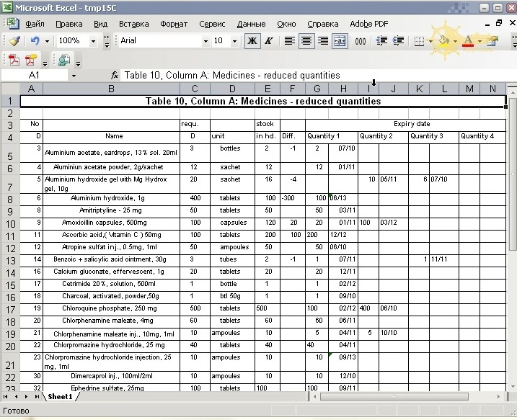Toggle center alignment button
Viewport: 517px width, 420px height.
point(306,41)
